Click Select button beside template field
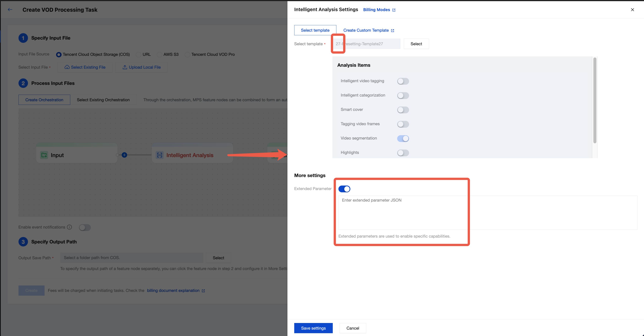Image resolution: width=644 pixels, height=336 pixels. pyautogui.click(x=416, y=44)
